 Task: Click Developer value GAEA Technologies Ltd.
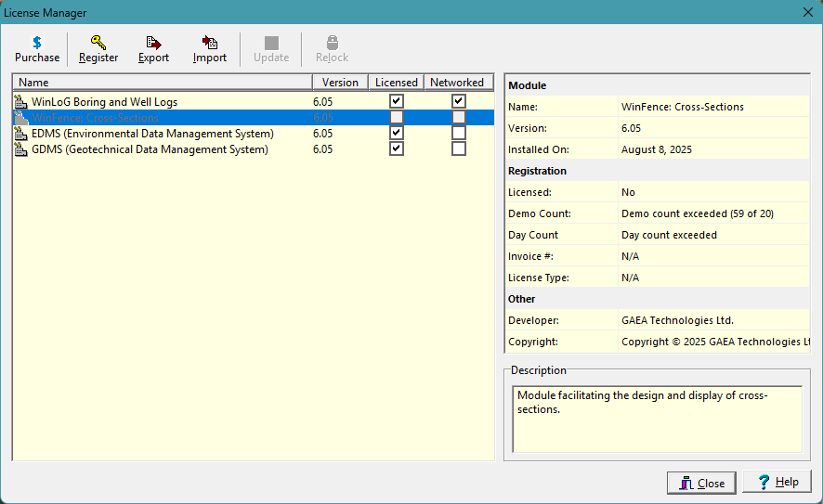coord(677,320)
